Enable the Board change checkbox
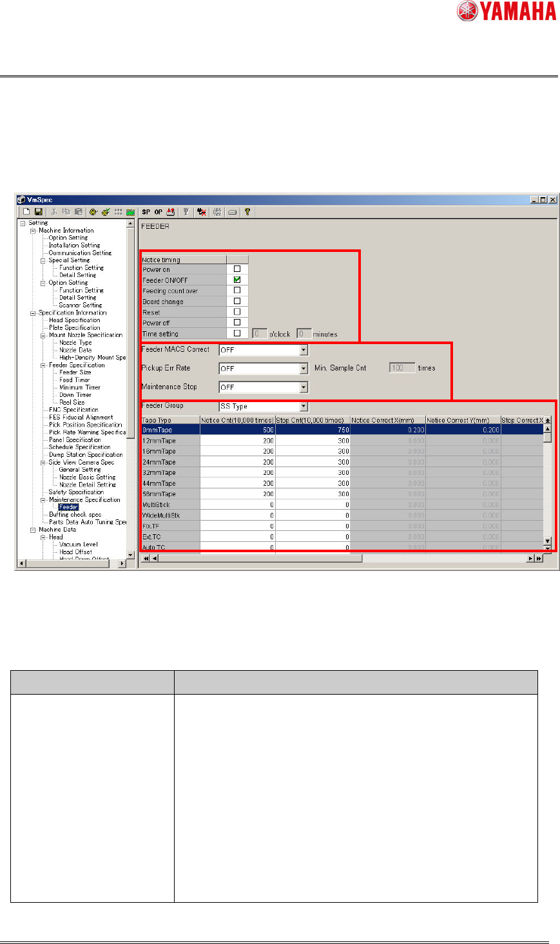This screenshot has width=560, height=944. 237,301
